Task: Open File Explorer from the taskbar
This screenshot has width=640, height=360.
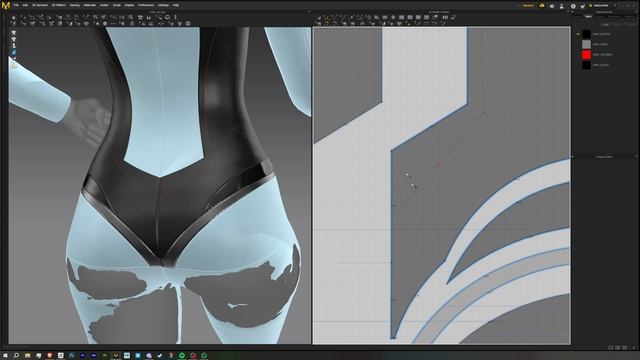Action: tap(27, 356)
